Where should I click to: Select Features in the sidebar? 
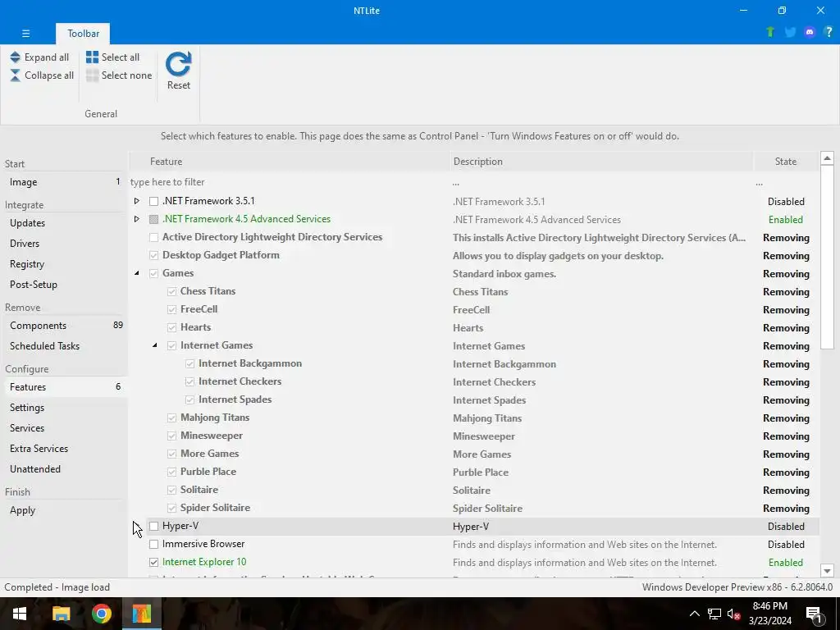pyautogui.click(x=64, y=387)
